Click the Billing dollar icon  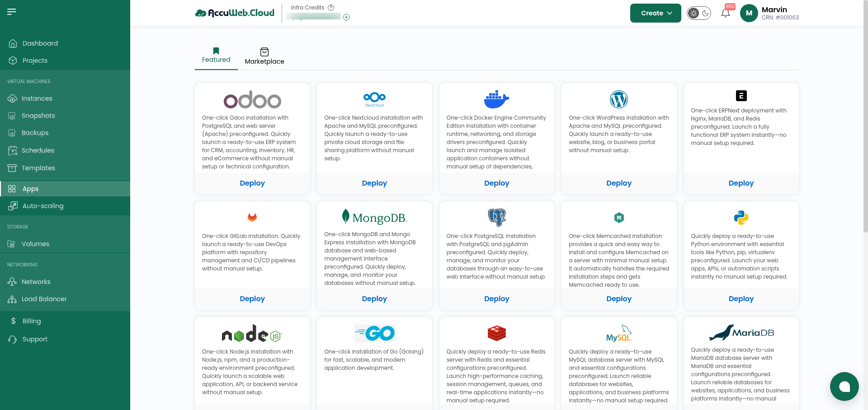(x=14, y=321)
